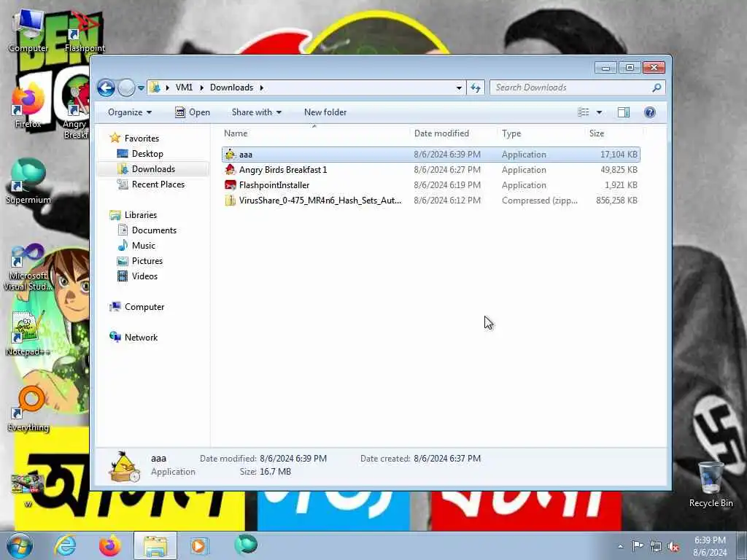The image size is (747, 560).
Task: Expand the arrow after Downloads breadcrumb
Action: click(x=262, y=87)
